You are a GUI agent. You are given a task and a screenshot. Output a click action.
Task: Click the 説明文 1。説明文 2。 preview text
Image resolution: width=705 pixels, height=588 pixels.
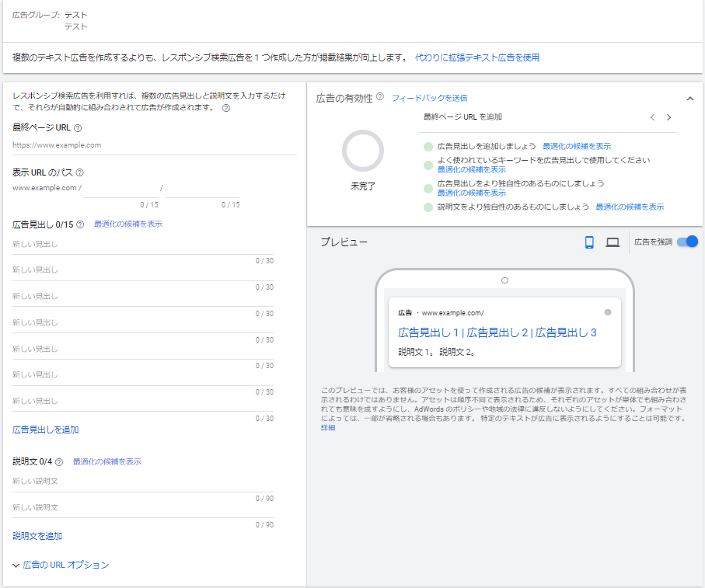(x=437, y=352)
